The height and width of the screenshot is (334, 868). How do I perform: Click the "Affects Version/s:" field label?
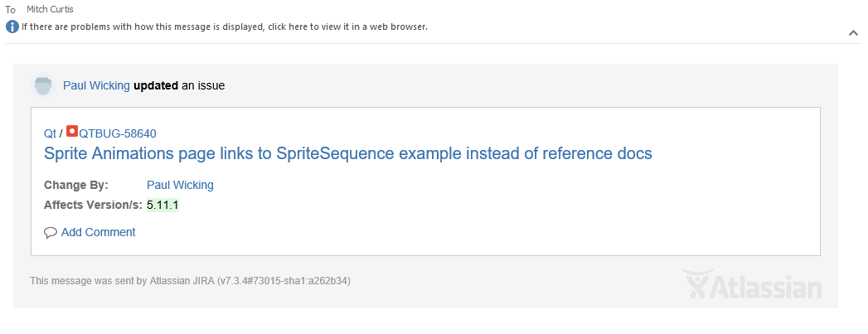point(93,205)
